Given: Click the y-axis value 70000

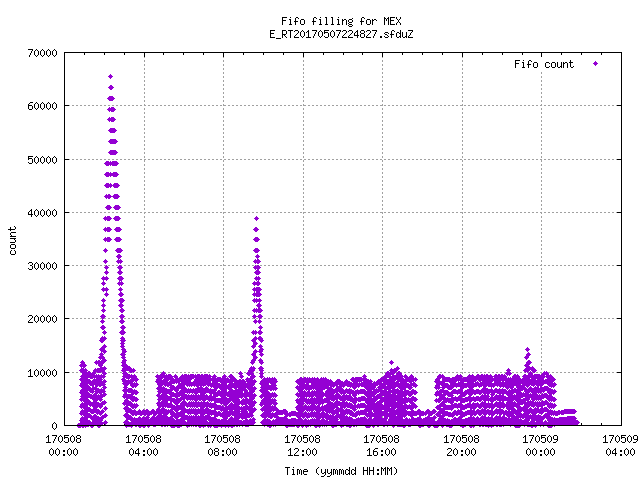Looking at the screenshot, I should coord(42,53).
